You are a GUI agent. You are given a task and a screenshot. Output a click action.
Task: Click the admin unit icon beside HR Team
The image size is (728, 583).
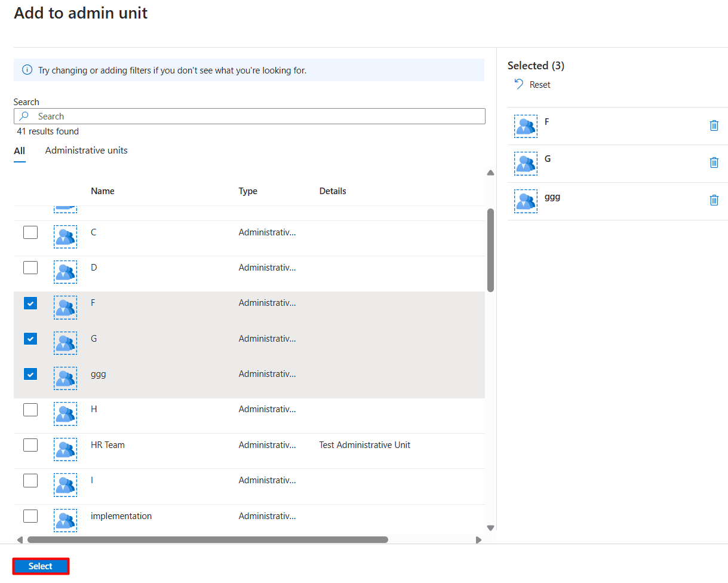click(65, 449)
